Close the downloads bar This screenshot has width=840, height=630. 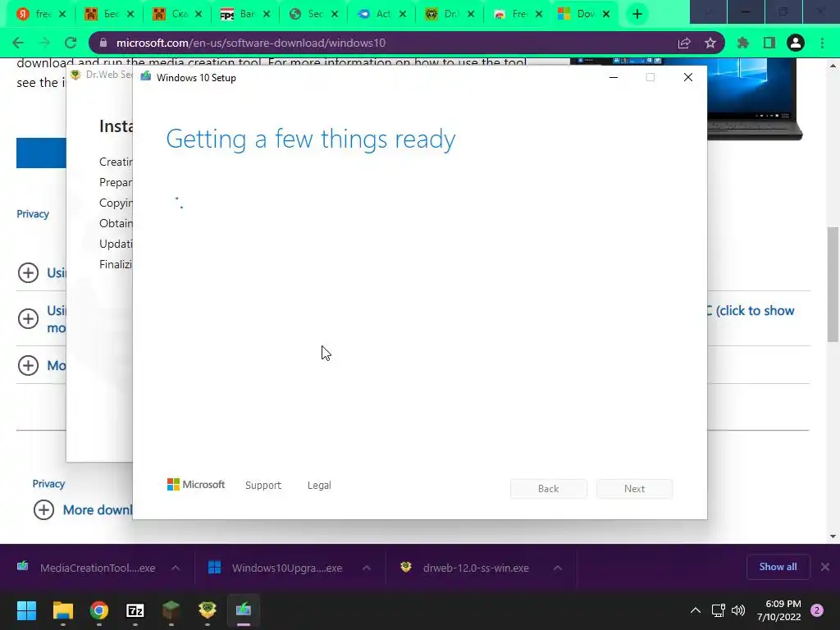coord(825,567)
